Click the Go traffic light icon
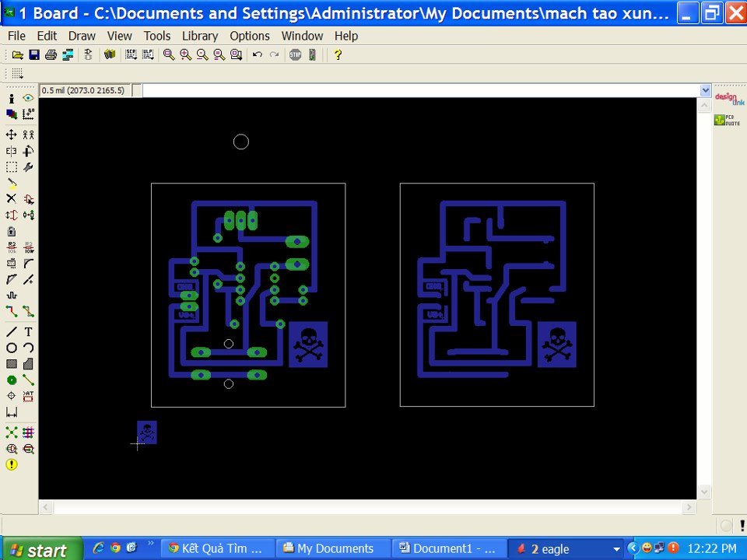747x560 pixels. [313, 54]
